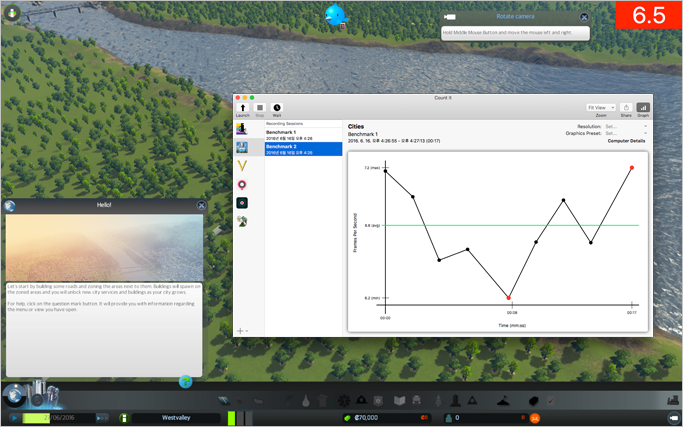
Task: Select the Cities: Skylines game icon in sidebar
Action: click(242, 147)
